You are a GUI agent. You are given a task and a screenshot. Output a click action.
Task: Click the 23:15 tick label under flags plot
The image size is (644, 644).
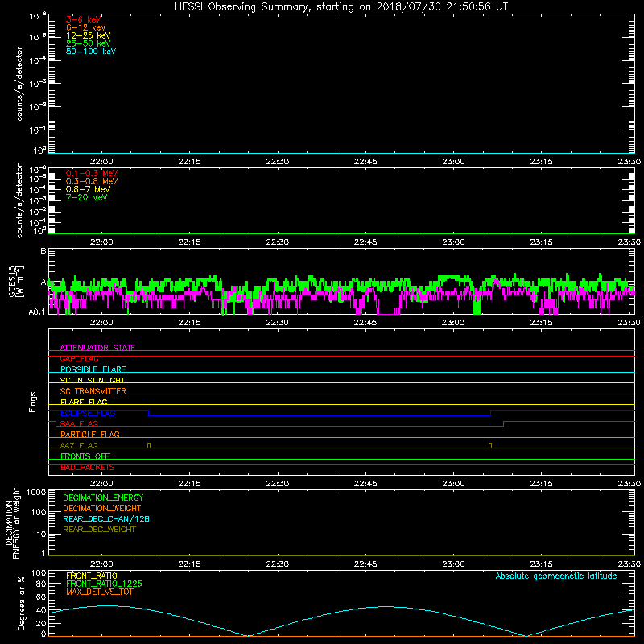[541, 484]
